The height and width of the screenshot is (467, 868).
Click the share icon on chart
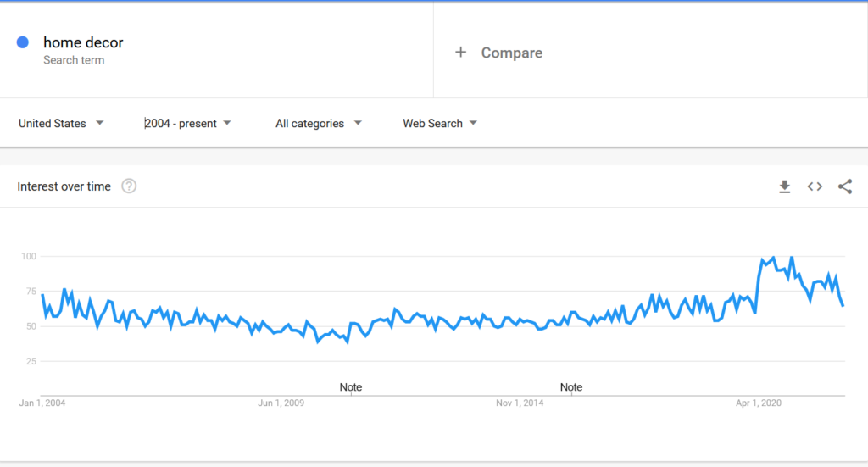click(844, 186)
